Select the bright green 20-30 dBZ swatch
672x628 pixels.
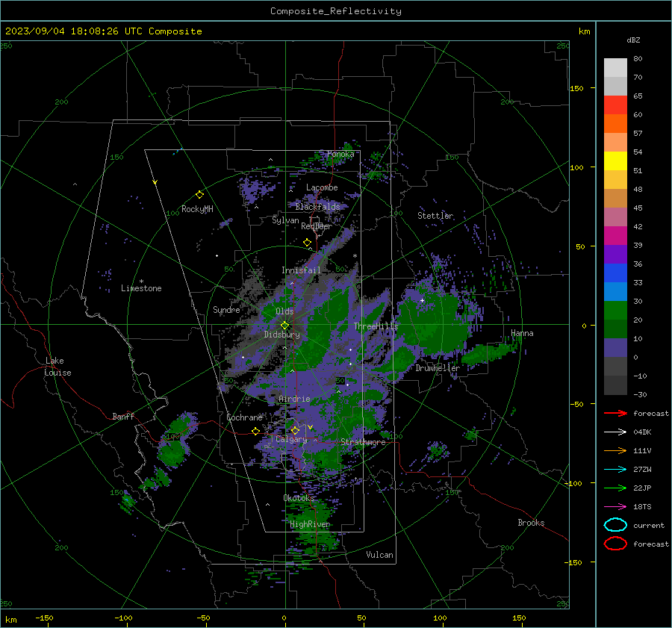point(615,311)
